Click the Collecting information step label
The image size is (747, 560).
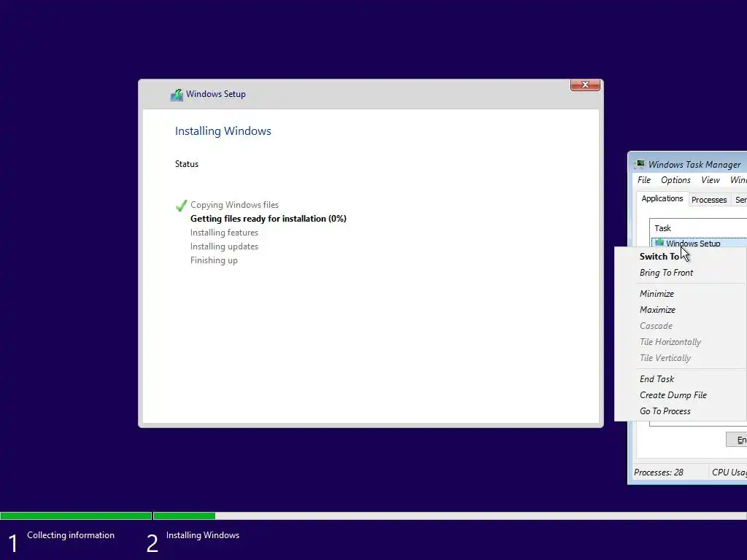click(71, 535)
